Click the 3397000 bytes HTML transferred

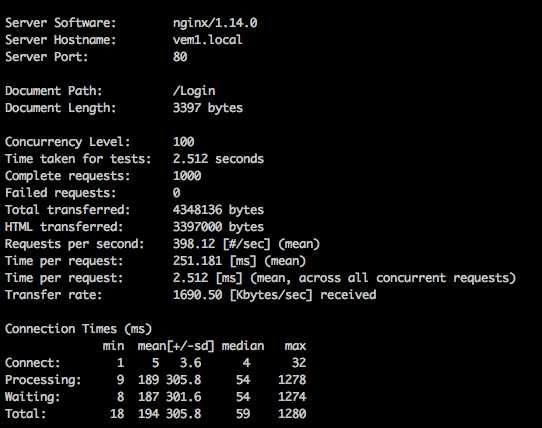pyautogui.click(x=218, y=227)
